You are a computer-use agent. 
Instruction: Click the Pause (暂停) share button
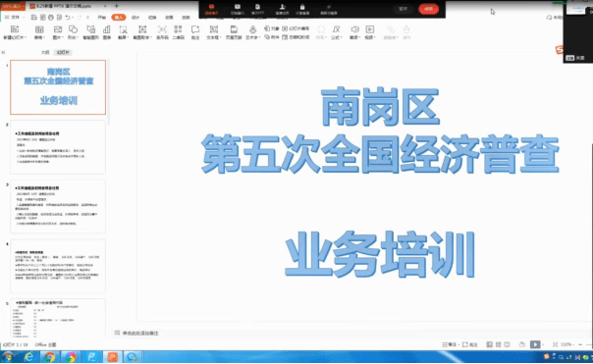(404, 9)
